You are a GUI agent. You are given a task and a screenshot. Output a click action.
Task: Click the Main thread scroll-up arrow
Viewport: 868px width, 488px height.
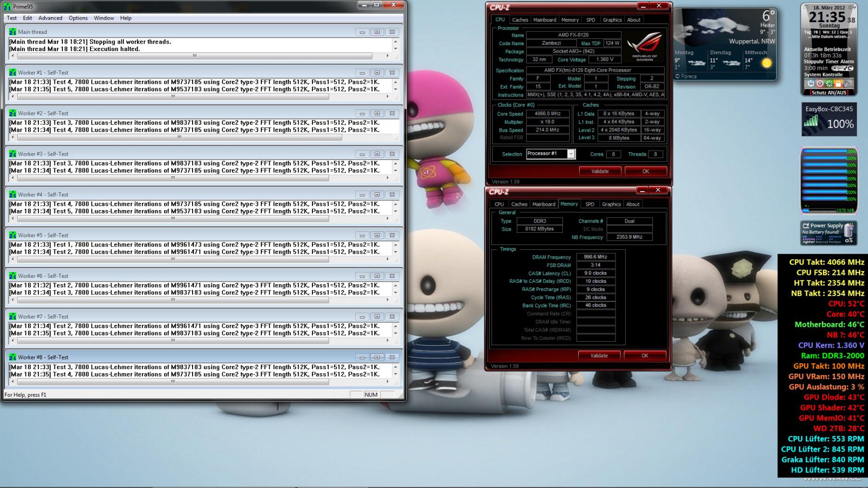pyautogui.click(x=395, y=42)
